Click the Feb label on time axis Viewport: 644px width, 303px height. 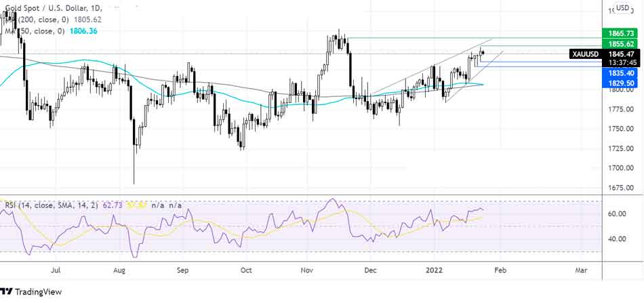499,269
